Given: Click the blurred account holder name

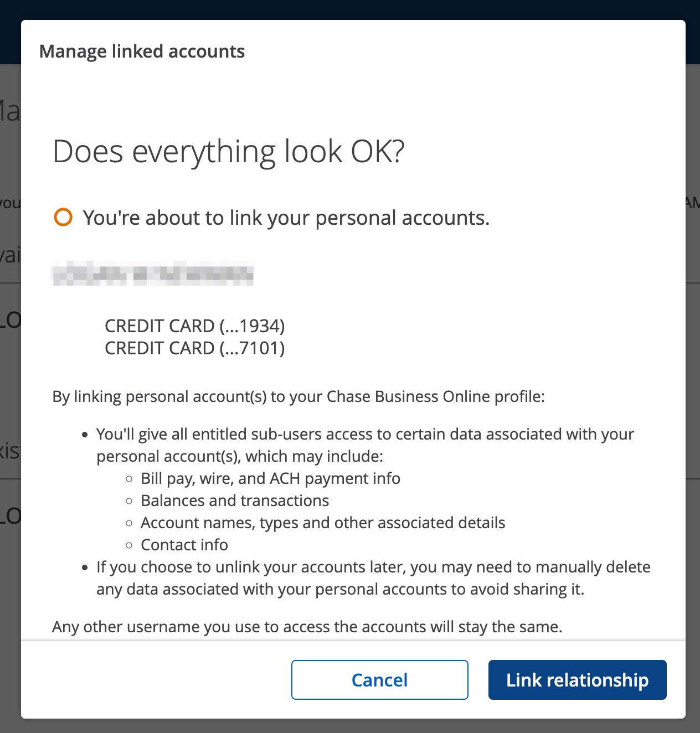Looking at the screenshot, I should pyautogui.click(x=154, y=275).
